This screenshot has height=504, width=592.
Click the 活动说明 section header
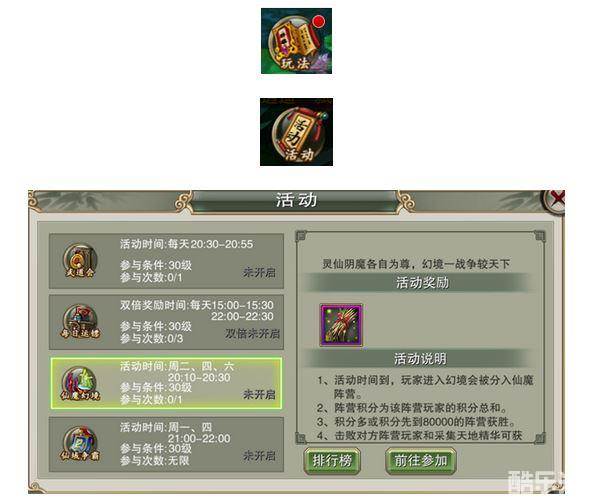(421, 358)
